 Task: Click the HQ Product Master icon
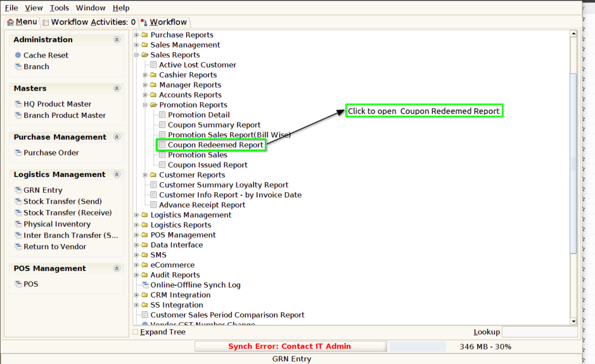[x=18, y=103]
